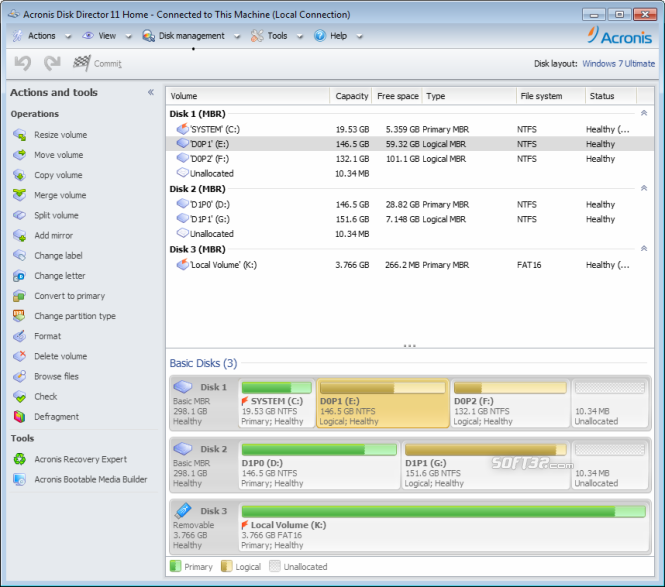Click the Merge volume icon
665x587 pixels.
pyautogui.click(x=20, y=195)
